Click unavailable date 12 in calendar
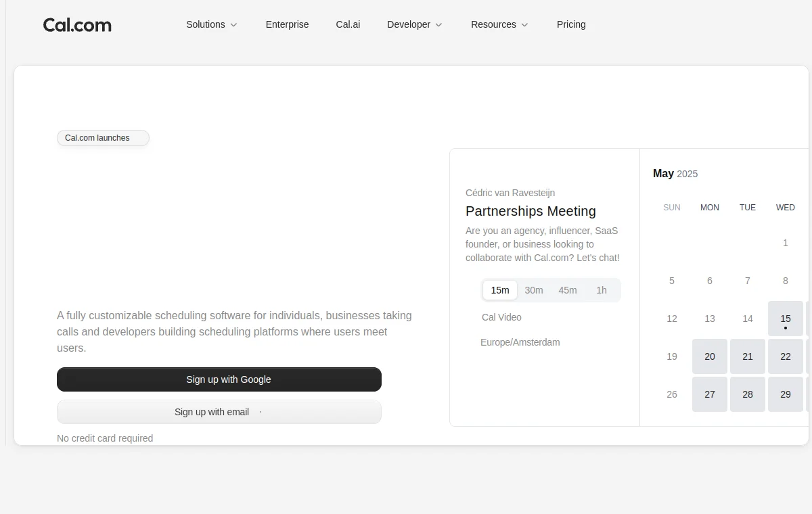This screenshot has height=514, width=812. [672, 319]
